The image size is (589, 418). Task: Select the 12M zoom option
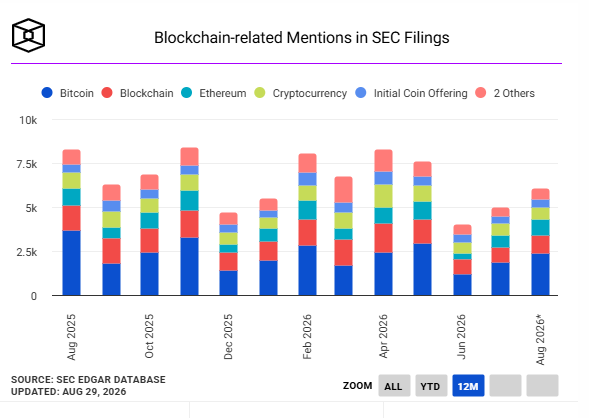(x=468, y=386)
